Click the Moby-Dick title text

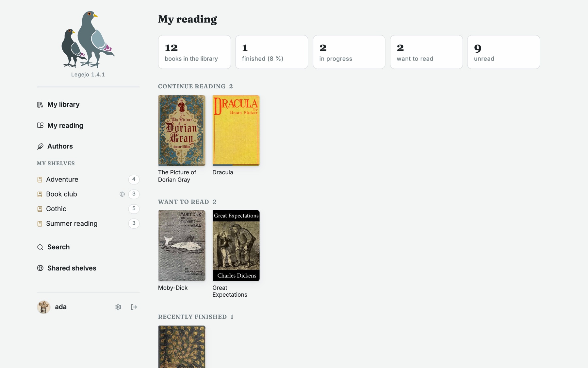pos(173,288)
